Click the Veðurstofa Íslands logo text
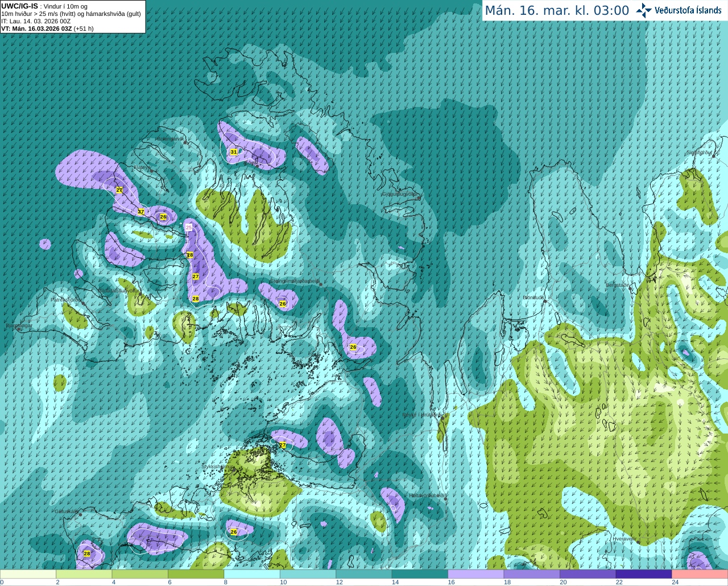Screen dimensions: 728x586 [688, 10]
